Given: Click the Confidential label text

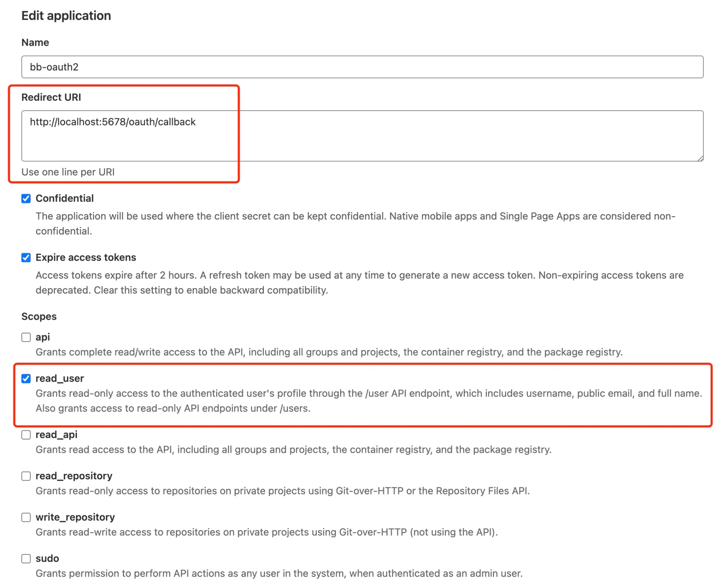Looking at the screenshot, I should tap(64, 199).
